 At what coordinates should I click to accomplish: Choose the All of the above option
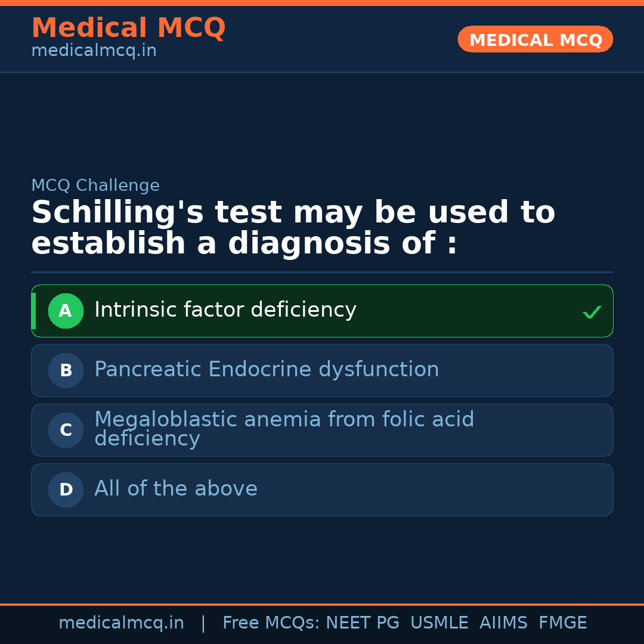(x=176, y=489)
